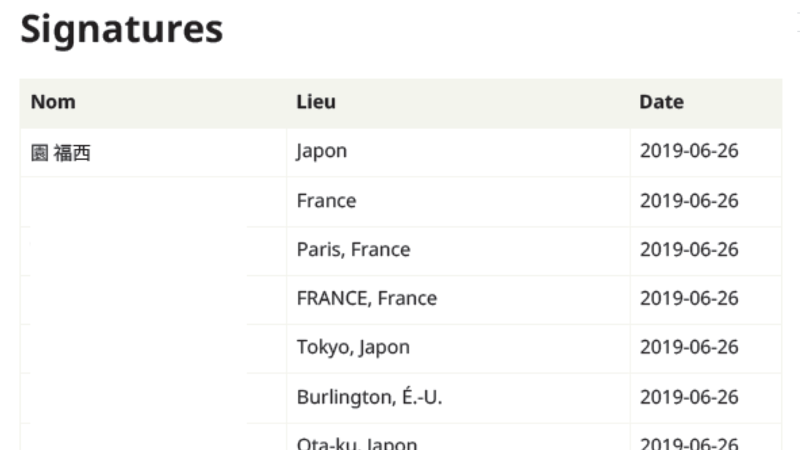Click the date in the 園 福西 row
The image size is (800, 450).
[689, 152]
